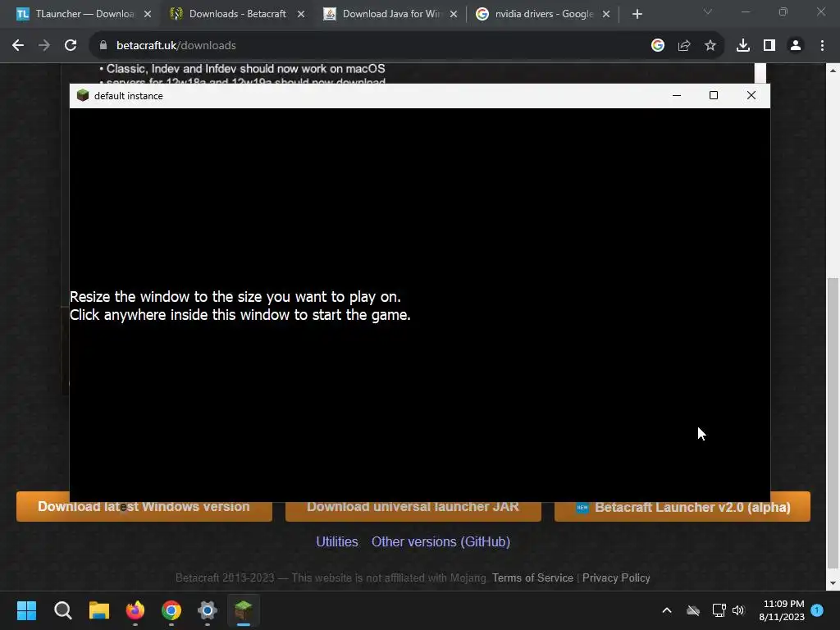Open Firefox from the taskbar
This screenshot has width=840, height=630.
(x=135, y=610)
